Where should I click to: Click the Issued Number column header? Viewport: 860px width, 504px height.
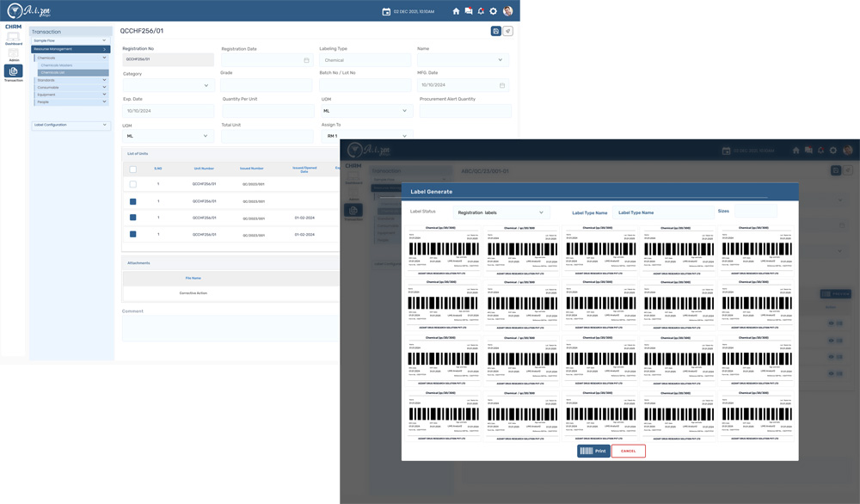pyautogui.click(x=252, y=169)
